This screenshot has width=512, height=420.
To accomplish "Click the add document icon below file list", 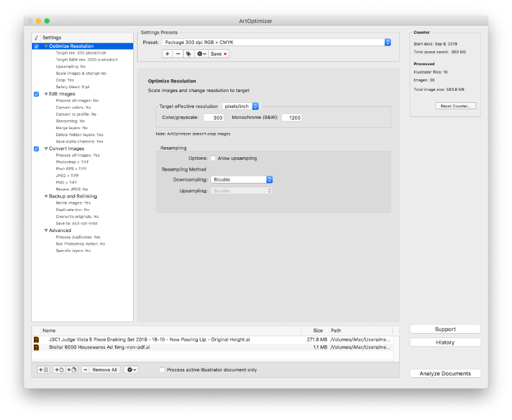I will point(60,369).
